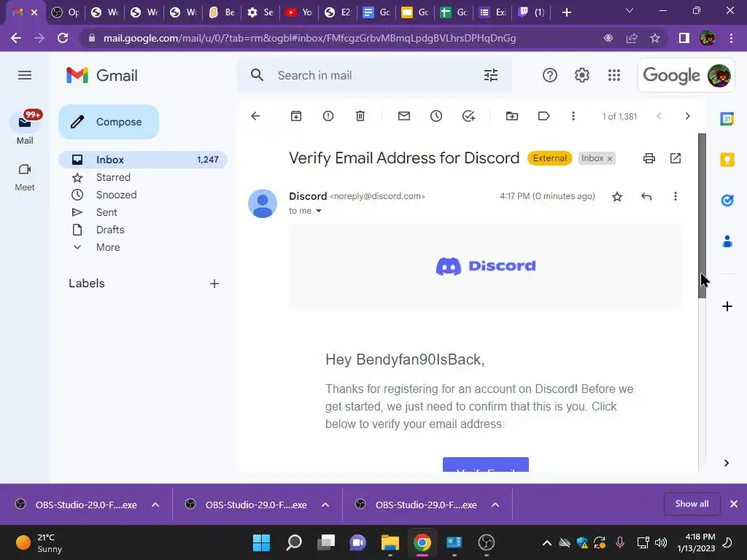Hide the side panel with chevron
The height and width of the screenshot is (560, 747).
point(726,463)
